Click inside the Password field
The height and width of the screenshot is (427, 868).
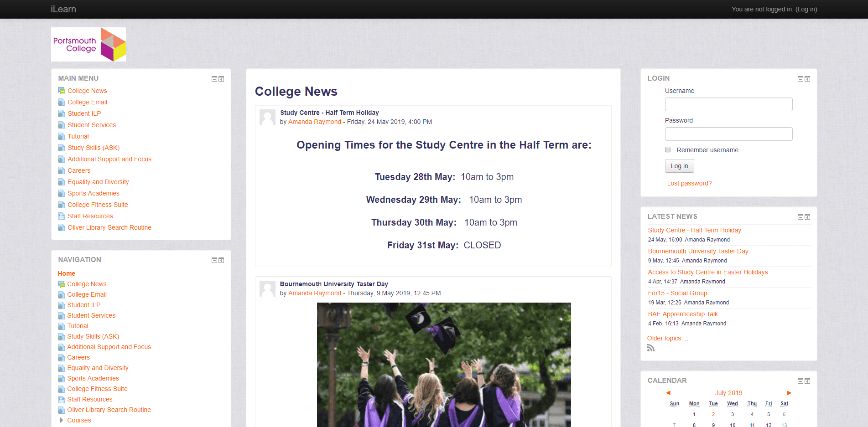pyautogui.click(x=728, y=134)
